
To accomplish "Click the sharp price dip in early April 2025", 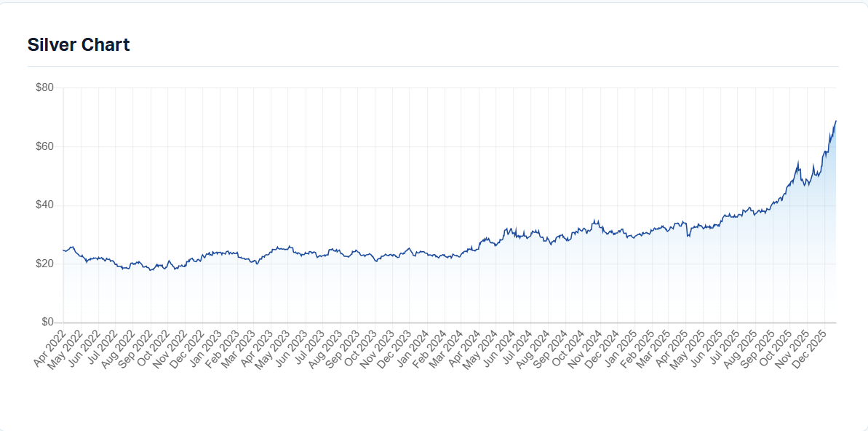I will click(x=688, y=236).
